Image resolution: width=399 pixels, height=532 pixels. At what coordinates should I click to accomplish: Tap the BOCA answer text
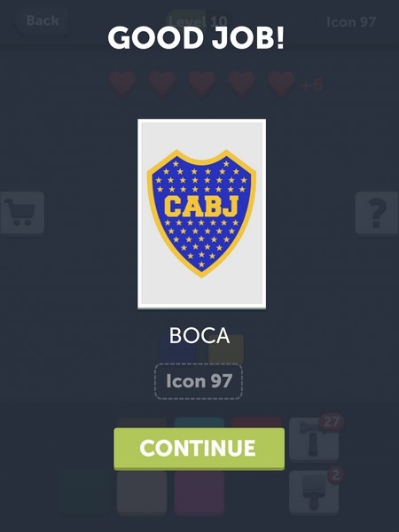click(199, 335)
